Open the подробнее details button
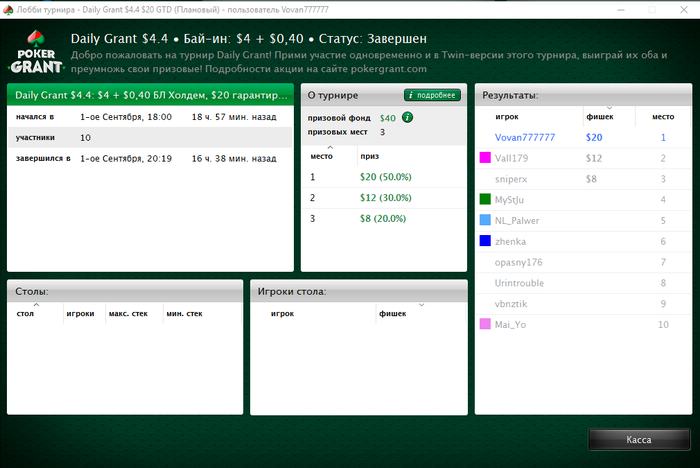This screenshot has height=468, width=700. [432, 95]
